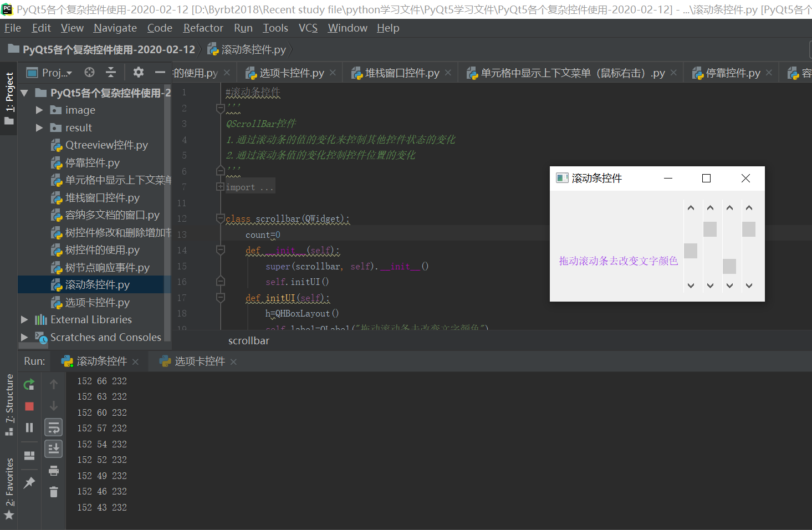Image resolution: width=812 pixels, height=530 pixels.
Task: Switch to the 停靠控件.py editor tab
Action: 732,73
